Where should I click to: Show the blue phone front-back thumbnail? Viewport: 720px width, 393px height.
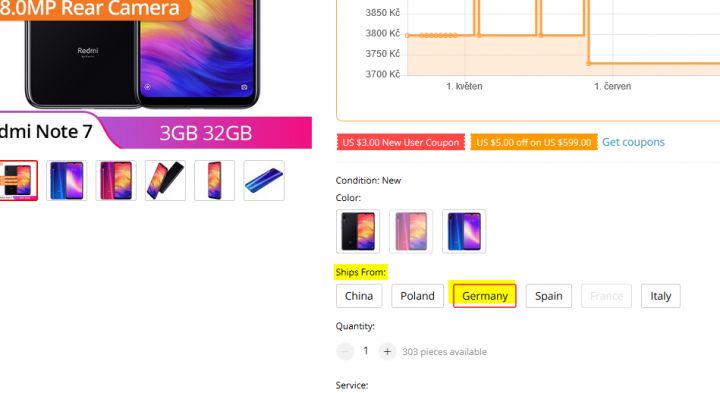click(67, 180)
